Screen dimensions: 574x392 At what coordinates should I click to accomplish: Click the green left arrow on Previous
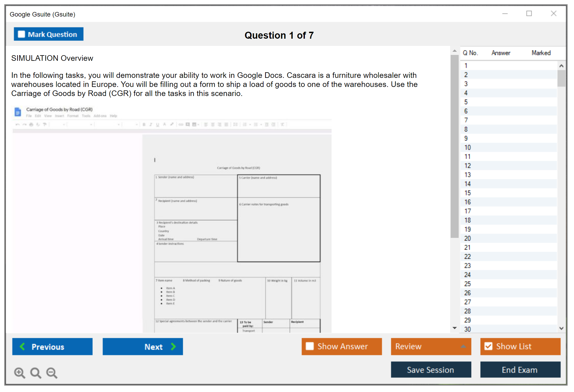[22, 346]
